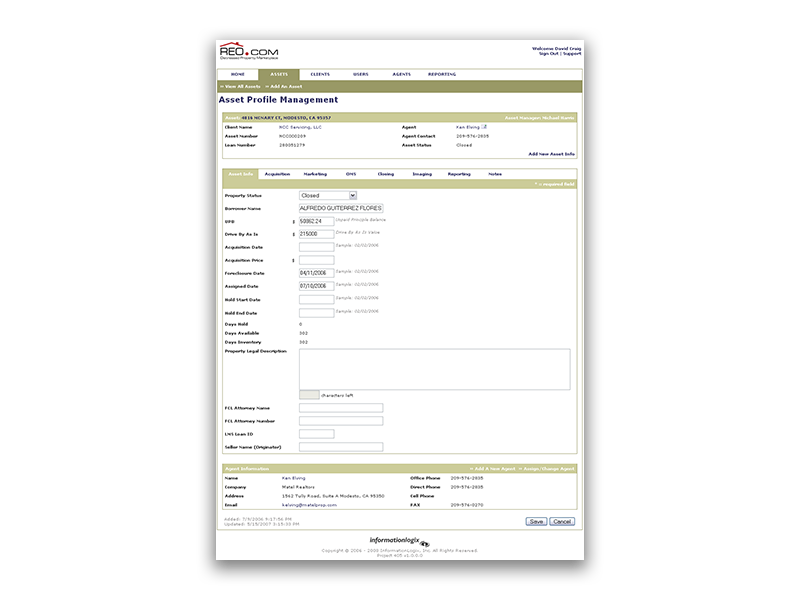The width and height of the screenshot is (800, 600).
Task: Click the edit icon beside agent Ken Elving
Action: pyautogui.click(x=485, y=127)
